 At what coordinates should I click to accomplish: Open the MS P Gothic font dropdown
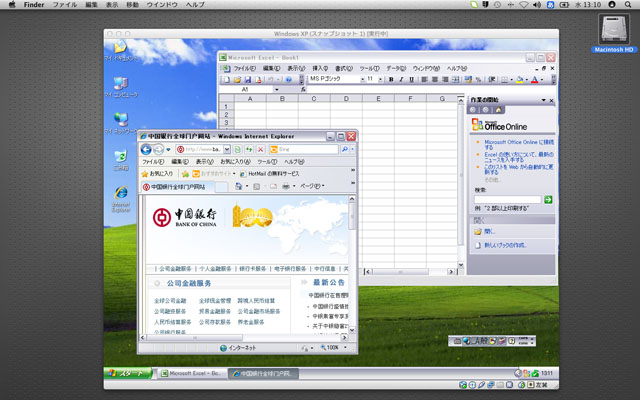362,80
